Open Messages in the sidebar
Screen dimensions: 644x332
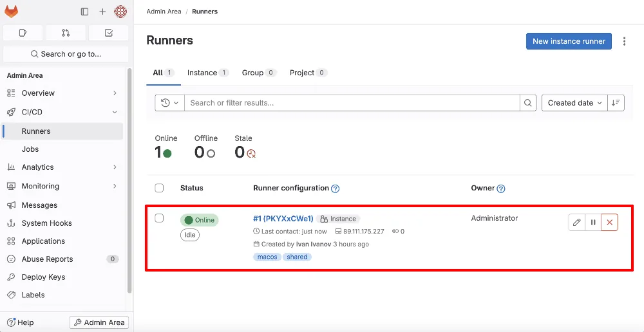pyautogui.click(x=62, y=205)
